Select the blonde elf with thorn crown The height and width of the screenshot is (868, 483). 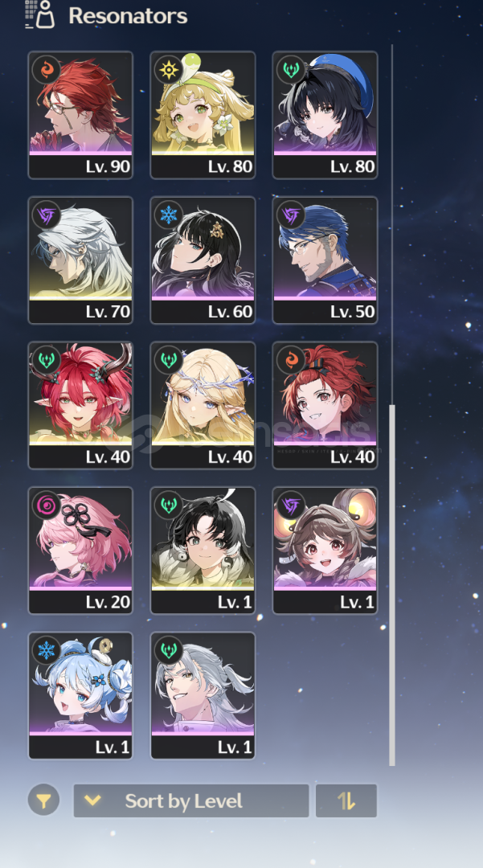click(x=203, y=405)
